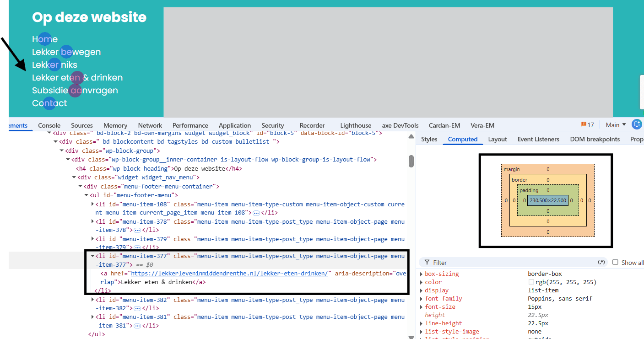Click the regex toggle icon in Filter bar

coord(601,262)
